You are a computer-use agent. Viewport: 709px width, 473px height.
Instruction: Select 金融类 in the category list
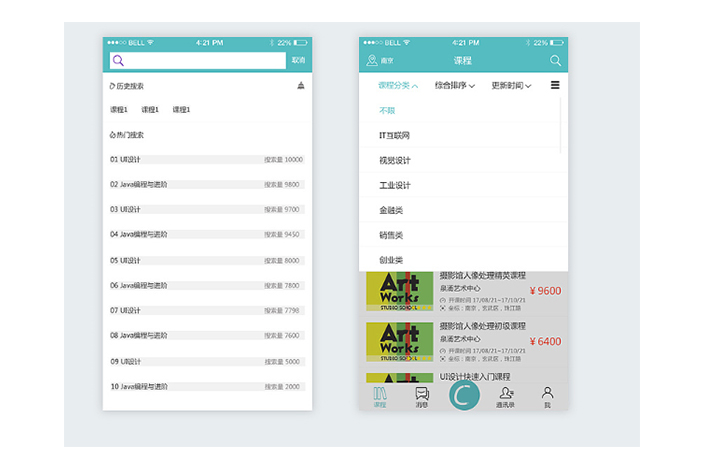[390, 210]
